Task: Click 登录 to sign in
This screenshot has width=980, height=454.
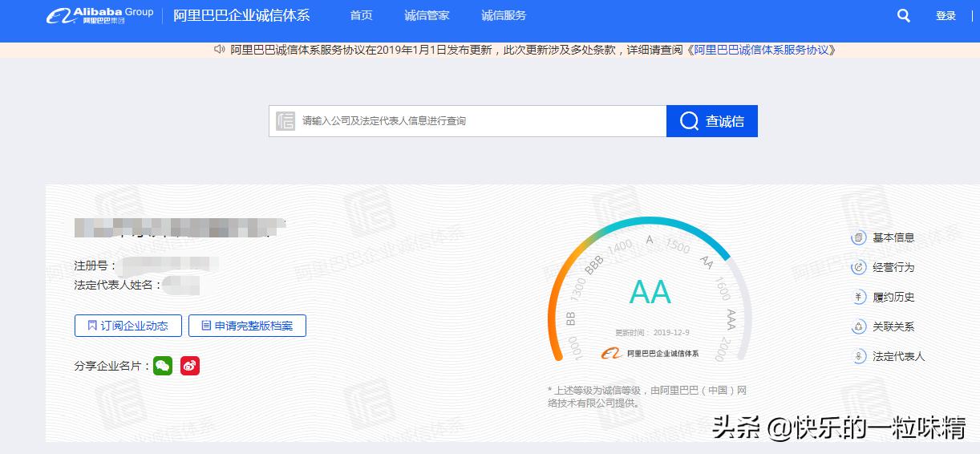Action: coord(946,15)
